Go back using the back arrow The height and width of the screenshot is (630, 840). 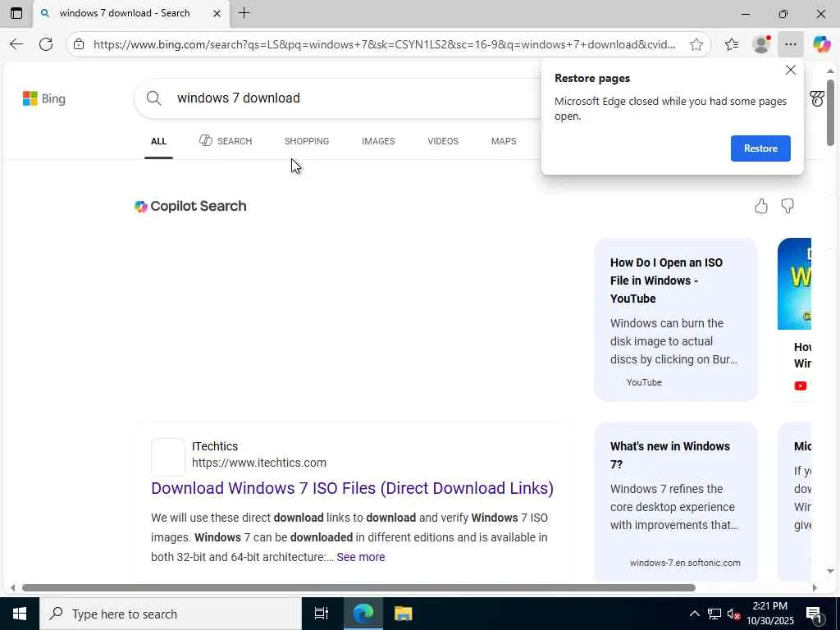coord(16,44)
